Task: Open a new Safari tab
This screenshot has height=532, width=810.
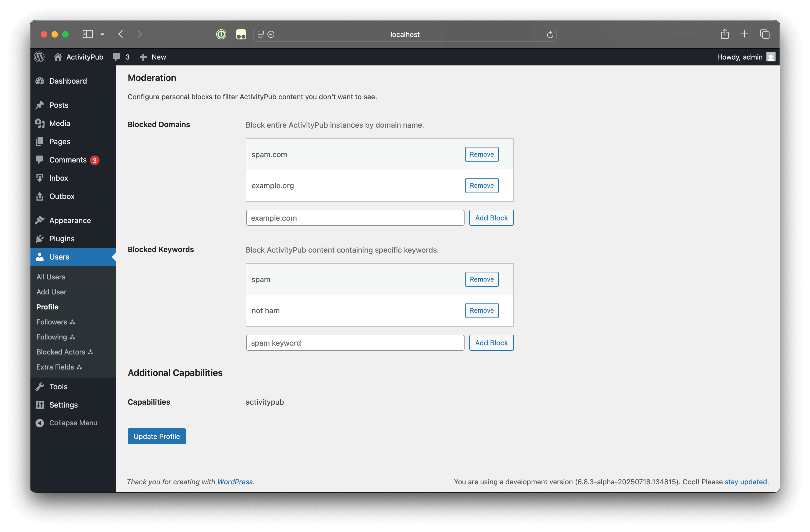Action: [744, 34]
